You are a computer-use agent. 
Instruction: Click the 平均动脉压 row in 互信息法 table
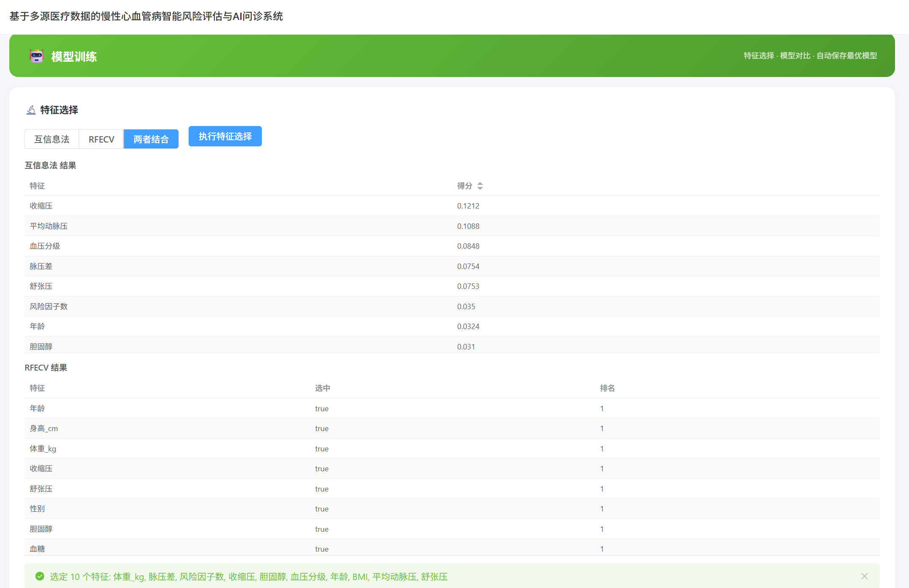coord(452,226)
